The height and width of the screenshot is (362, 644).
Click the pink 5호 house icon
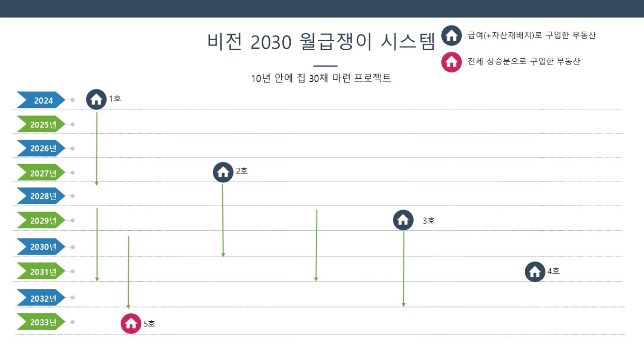[x=131, y=323]
